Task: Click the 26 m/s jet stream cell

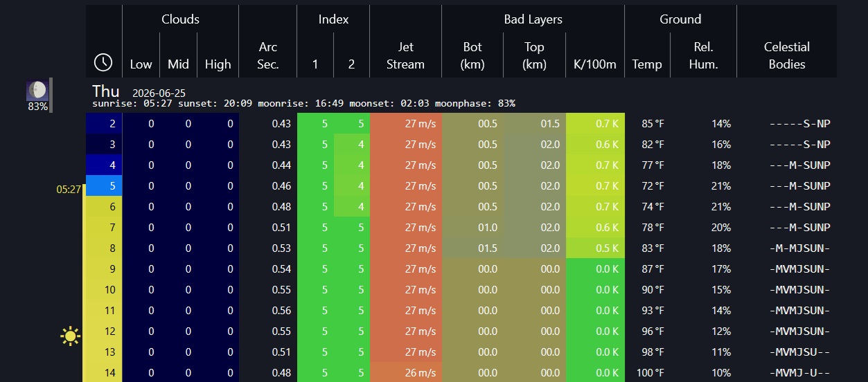Action: point(406,372)
